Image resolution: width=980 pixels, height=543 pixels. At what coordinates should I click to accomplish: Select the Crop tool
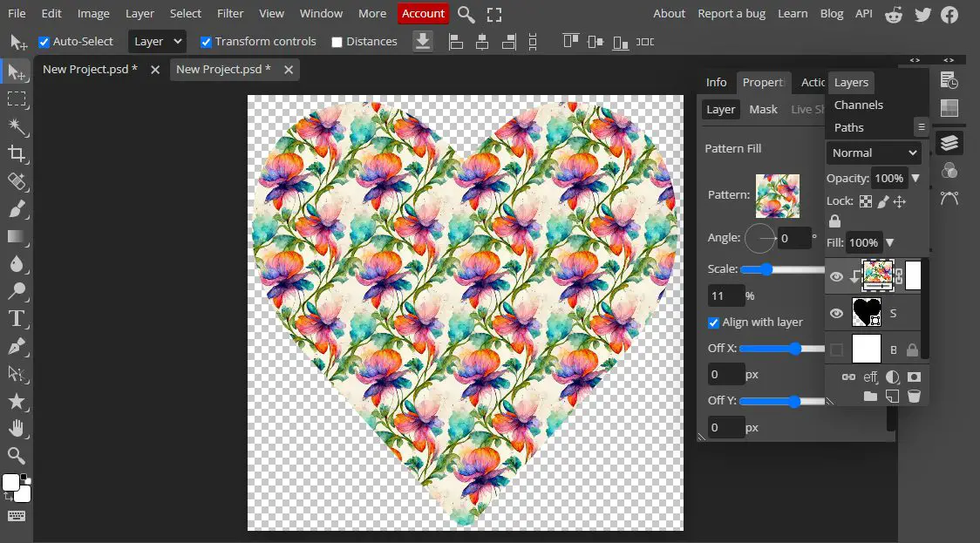point(17,154)
